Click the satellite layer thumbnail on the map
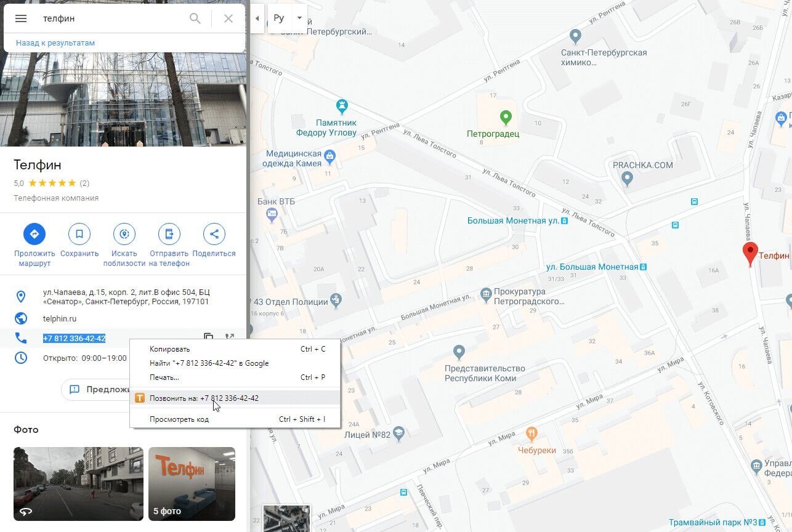 (287, 518)
